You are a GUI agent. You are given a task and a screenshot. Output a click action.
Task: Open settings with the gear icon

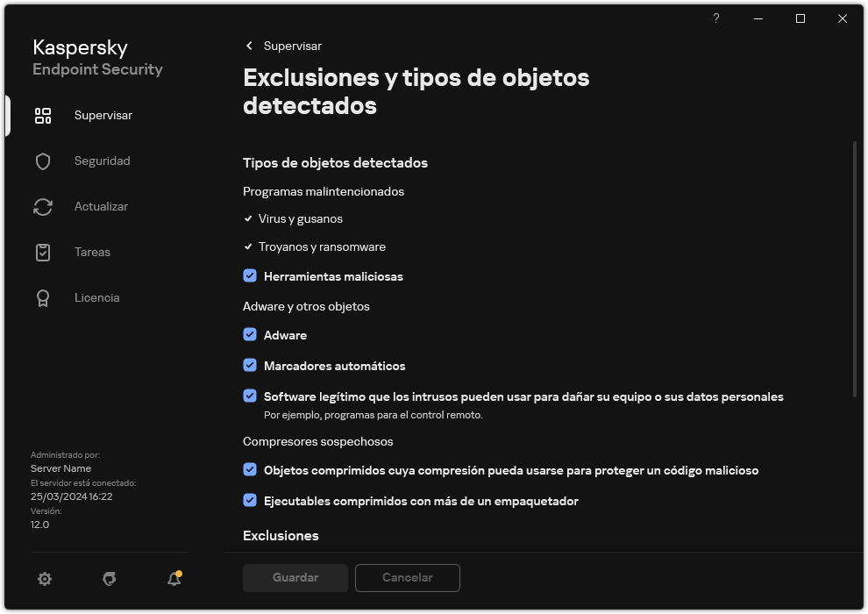point(45,579)
